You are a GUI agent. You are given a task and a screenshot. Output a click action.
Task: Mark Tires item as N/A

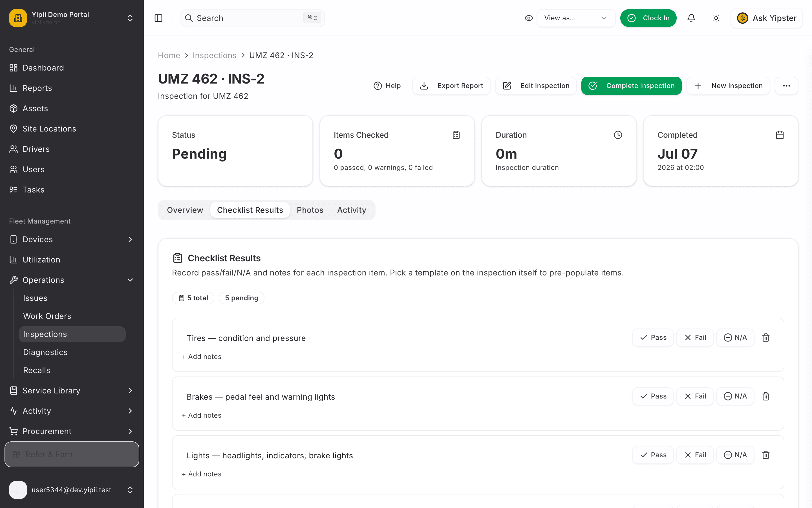735,338
